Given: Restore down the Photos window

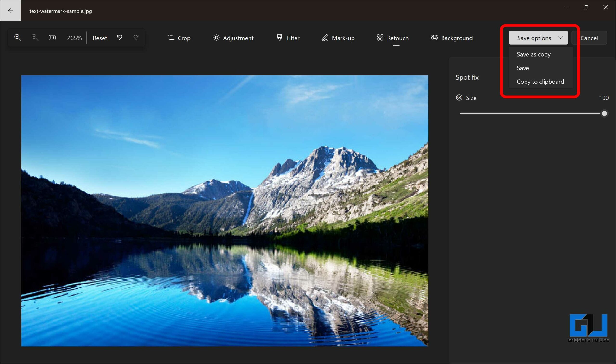Looking at the screenshot, I should click(x=586, y=7).
